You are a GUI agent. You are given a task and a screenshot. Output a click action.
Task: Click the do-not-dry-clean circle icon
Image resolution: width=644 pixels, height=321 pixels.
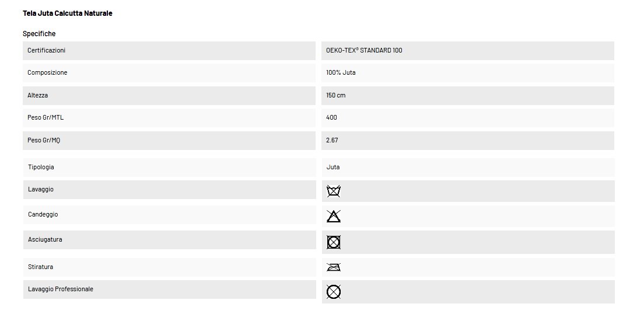(334, 292)
